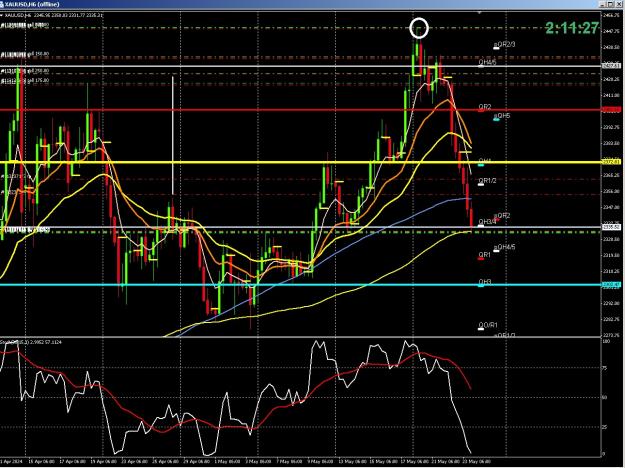Click the 1 May 06:00 date label
The width and height of the screenshot is (625, 468).
(x=228, y=461)
